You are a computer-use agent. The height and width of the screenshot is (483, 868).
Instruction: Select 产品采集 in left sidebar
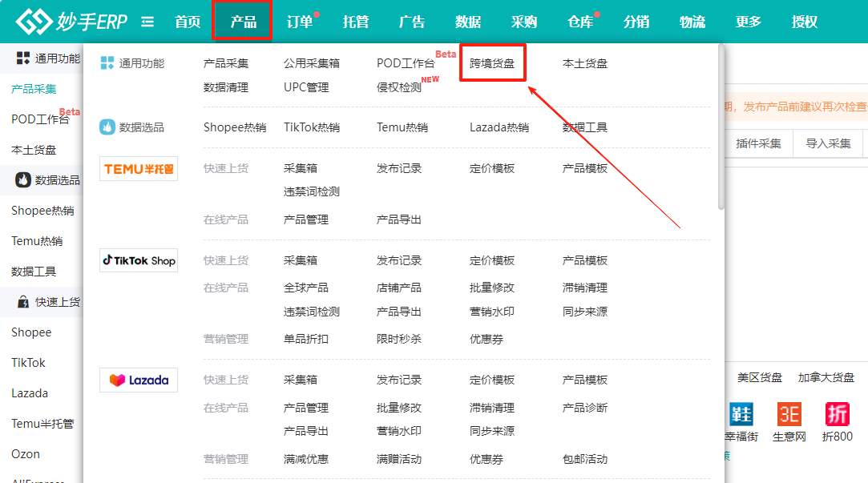point(34,89)
